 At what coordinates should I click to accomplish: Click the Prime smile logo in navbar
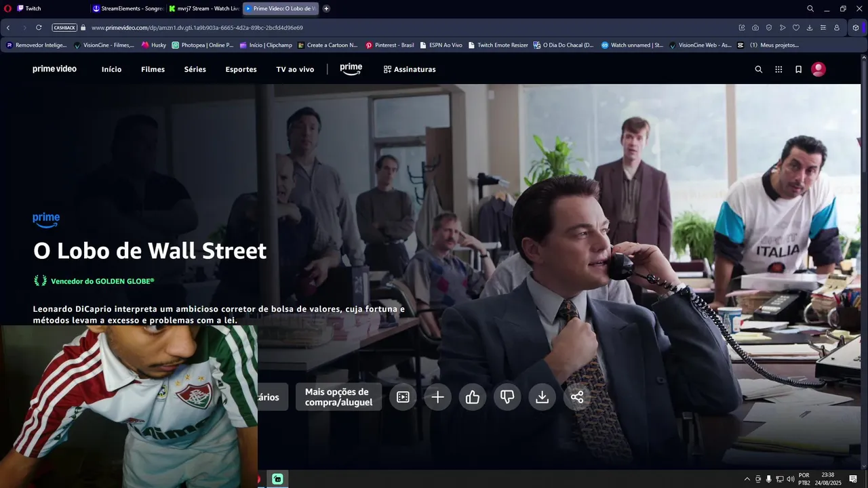click(x=351, y=69)
